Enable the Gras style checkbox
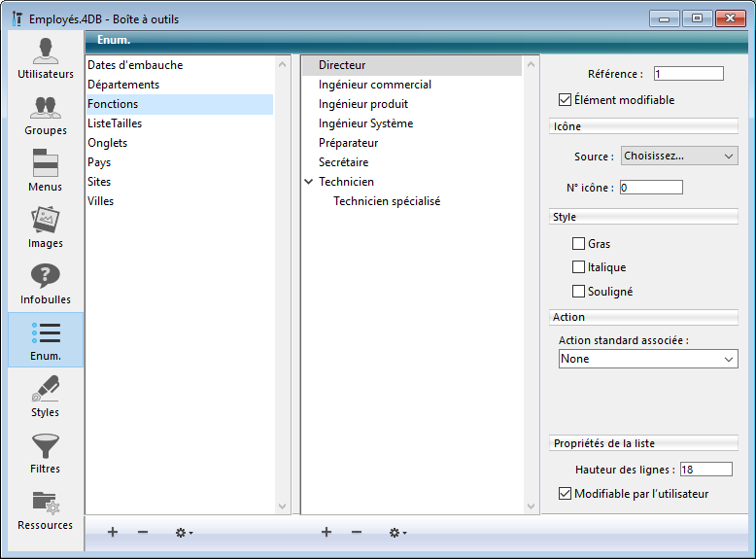 pyautogui.click(x=579, y=244)
